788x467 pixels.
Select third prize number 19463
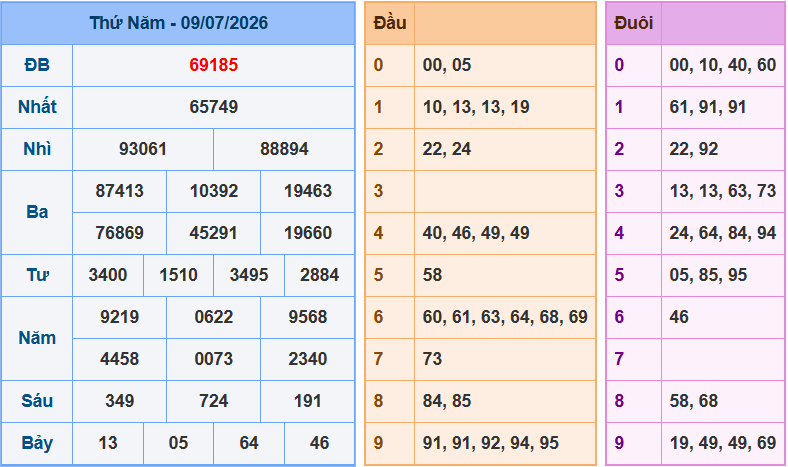coord(308,191)
